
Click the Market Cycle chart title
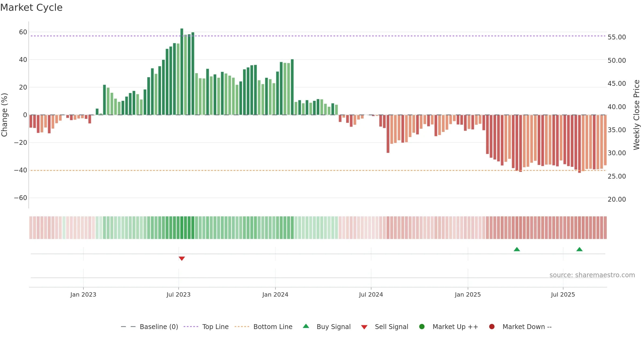click(x=31, y=8)
